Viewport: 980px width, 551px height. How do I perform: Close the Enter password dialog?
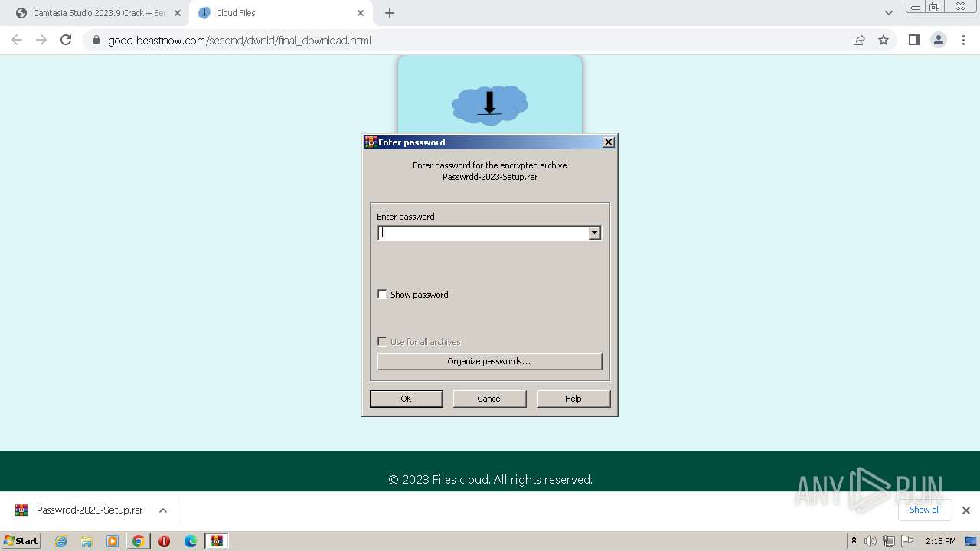click(609, 142)
